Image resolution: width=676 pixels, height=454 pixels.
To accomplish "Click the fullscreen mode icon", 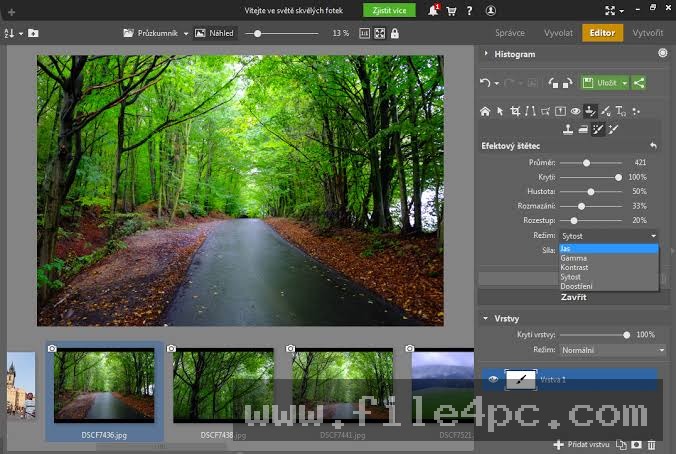I will [610, 11].
